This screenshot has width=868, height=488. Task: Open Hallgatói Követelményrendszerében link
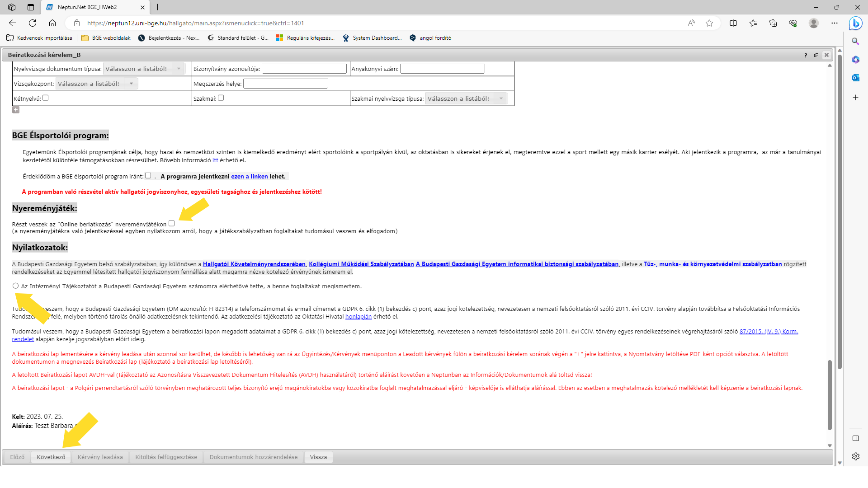point(254,264)
